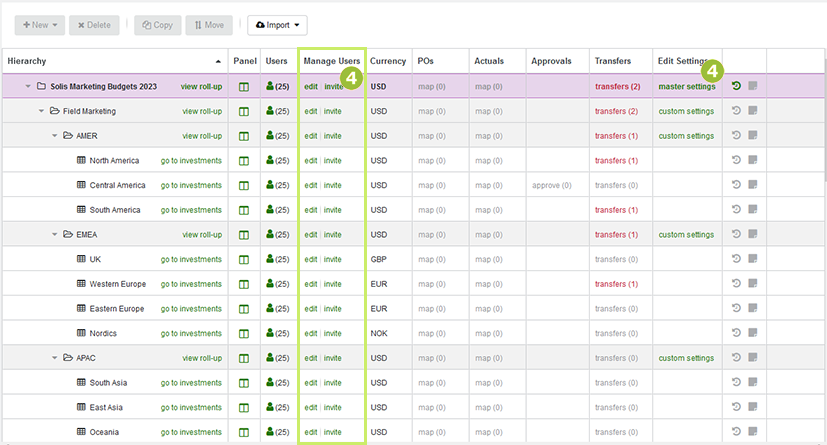Viewport: 827px width, 445px height.
Task: Click the Currency column header
Action: click(388, 61)
